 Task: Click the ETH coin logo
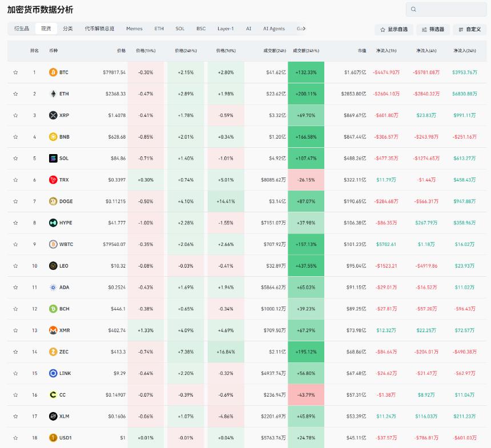pos(53,94)
